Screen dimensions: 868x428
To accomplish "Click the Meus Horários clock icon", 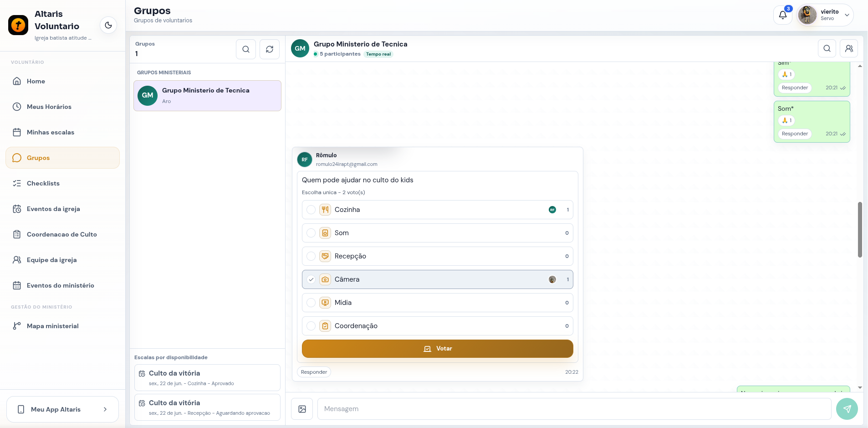I will 17,107.
